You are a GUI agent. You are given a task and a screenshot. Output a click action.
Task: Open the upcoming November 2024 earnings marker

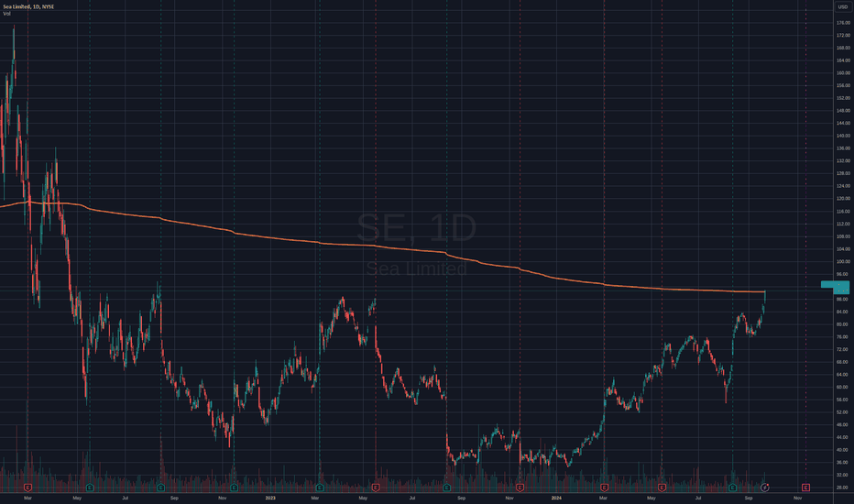806,488
